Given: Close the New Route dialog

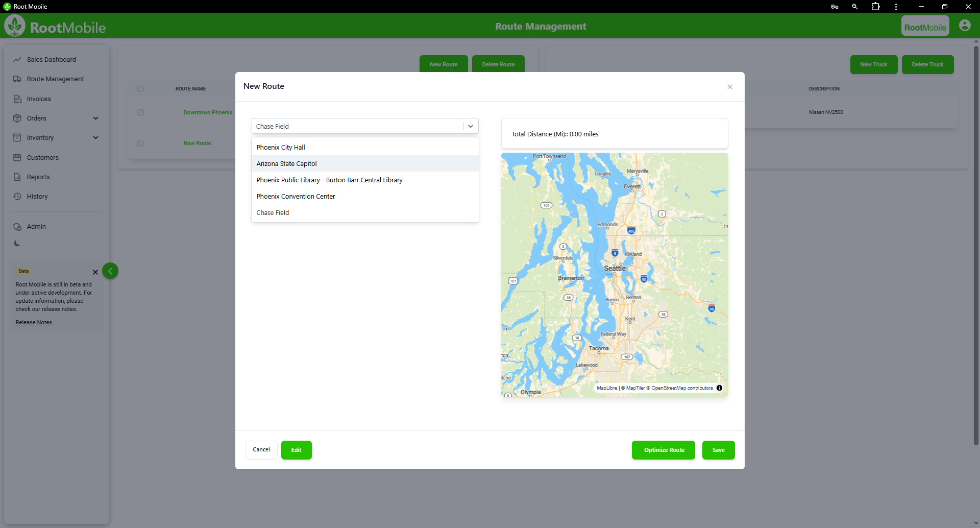Looking at the screenshot, I should coord(730,87).
